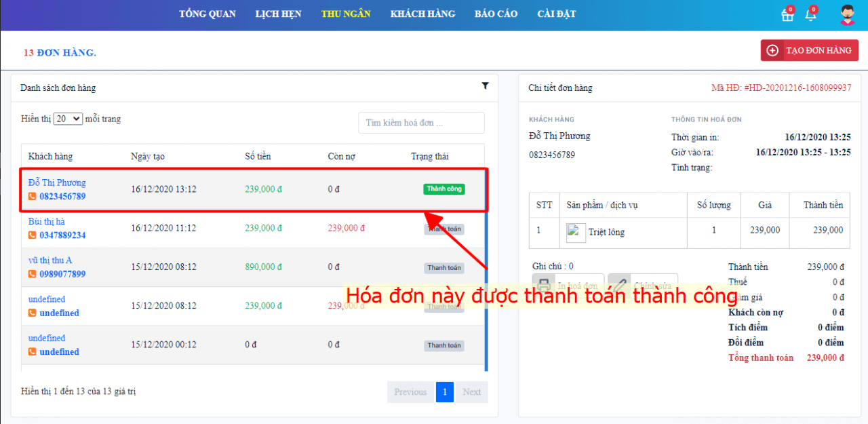Switch to the TỔNG QUAN menu
This screenshot has height=424, width=868.
[x=207, y=14]
